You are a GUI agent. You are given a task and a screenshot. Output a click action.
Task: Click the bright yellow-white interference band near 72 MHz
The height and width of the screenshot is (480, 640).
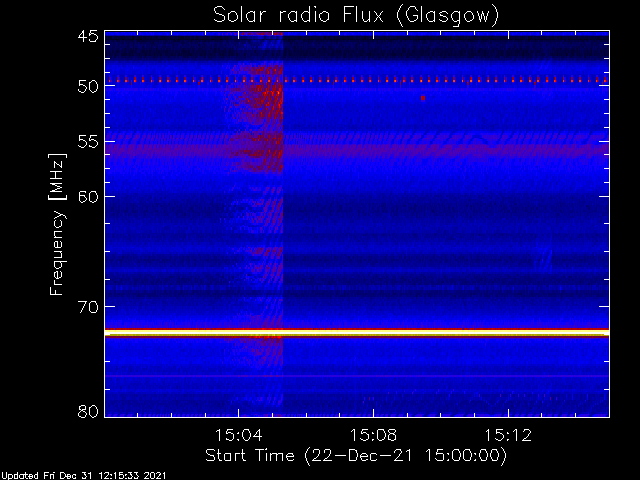coord(357,333)
